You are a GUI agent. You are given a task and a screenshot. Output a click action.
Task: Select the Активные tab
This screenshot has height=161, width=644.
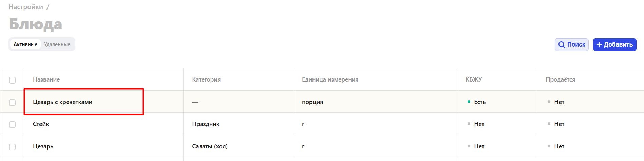tap(25, 44)
